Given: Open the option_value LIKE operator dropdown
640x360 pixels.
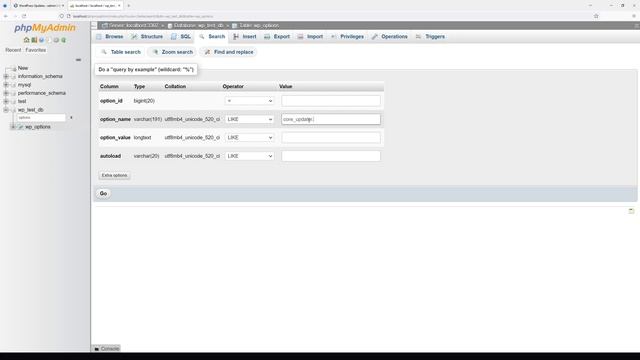Looking at the screenshot, I should [x=249, y=138].
